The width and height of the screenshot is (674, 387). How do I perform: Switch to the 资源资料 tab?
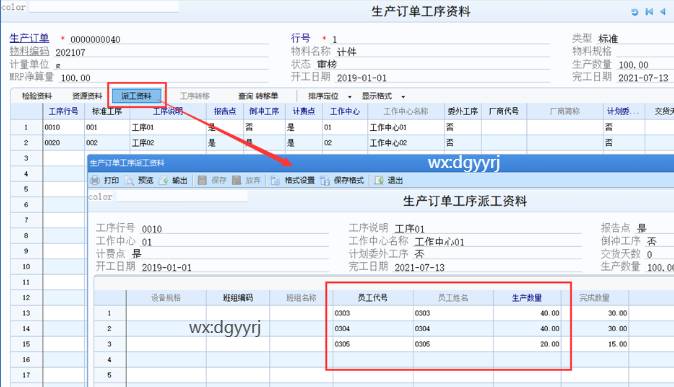click(x=87, y=96)
